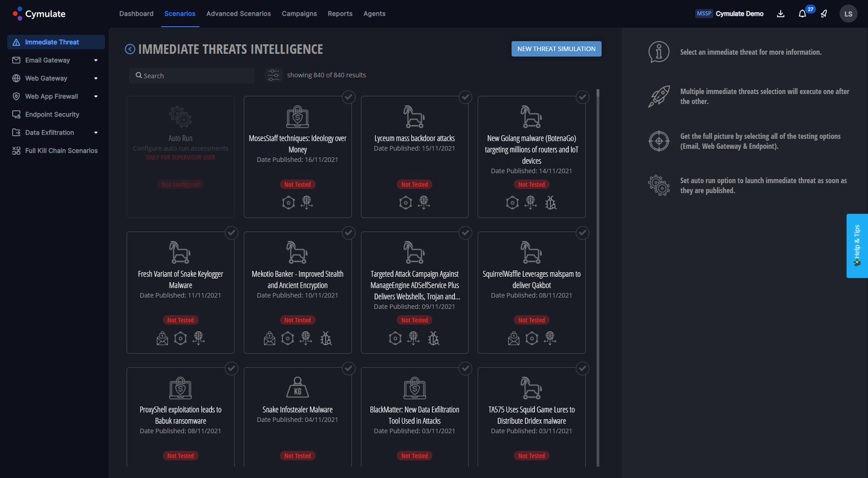Click the NEW THREAT SIMULATION button
868x478 pixels.
pyautogui.click(x=556, y=48)
